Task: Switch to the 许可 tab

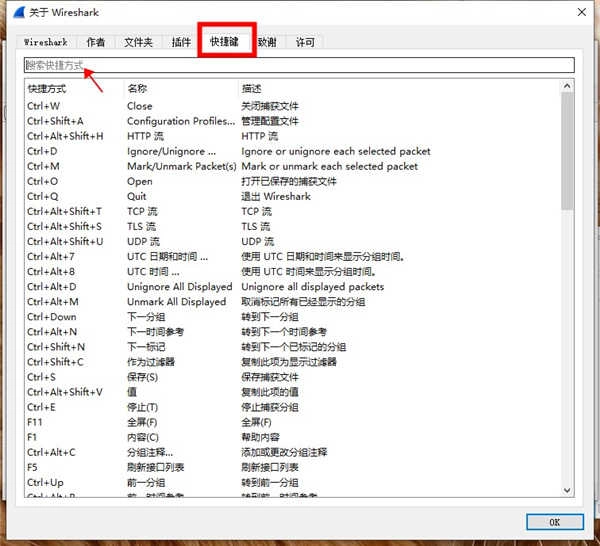Action: [304, 42]
